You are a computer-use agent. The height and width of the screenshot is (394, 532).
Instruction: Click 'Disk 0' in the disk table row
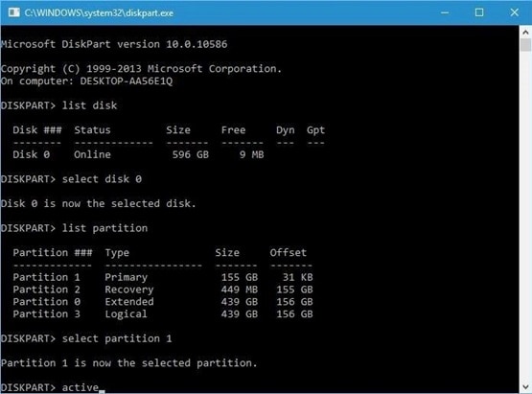tap(32, 154)
